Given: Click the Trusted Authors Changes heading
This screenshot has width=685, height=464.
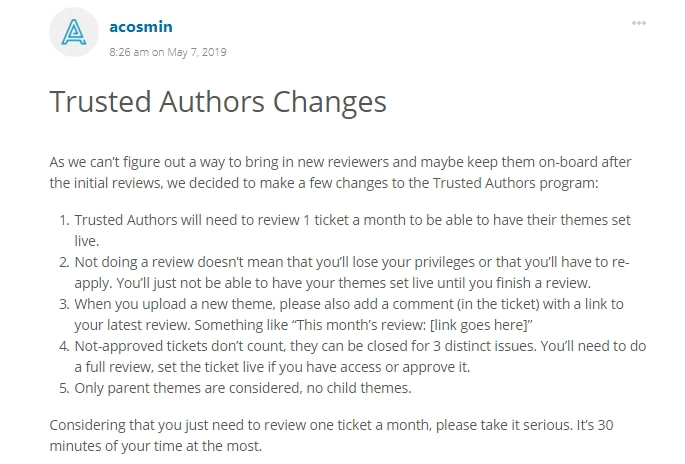Looking at the screenshot, I should tap(218, 101).
